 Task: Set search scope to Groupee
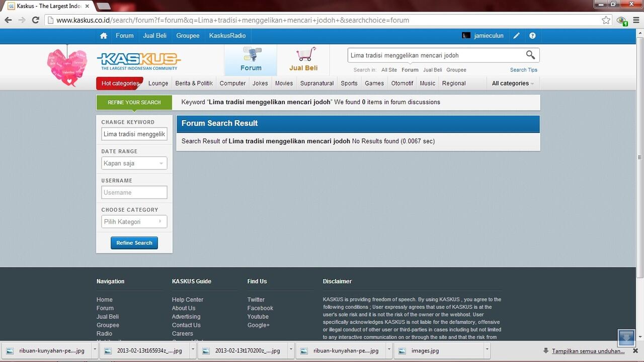(x=456, y=70)
